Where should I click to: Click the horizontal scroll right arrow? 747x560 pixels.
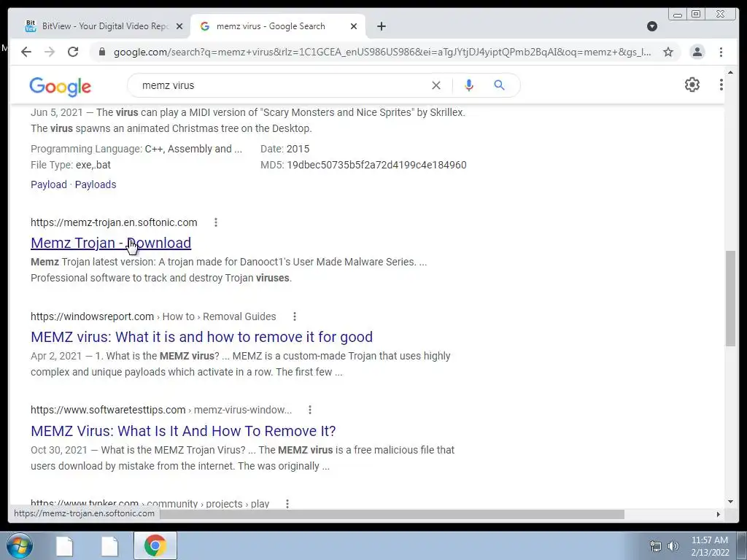(719, 514)
